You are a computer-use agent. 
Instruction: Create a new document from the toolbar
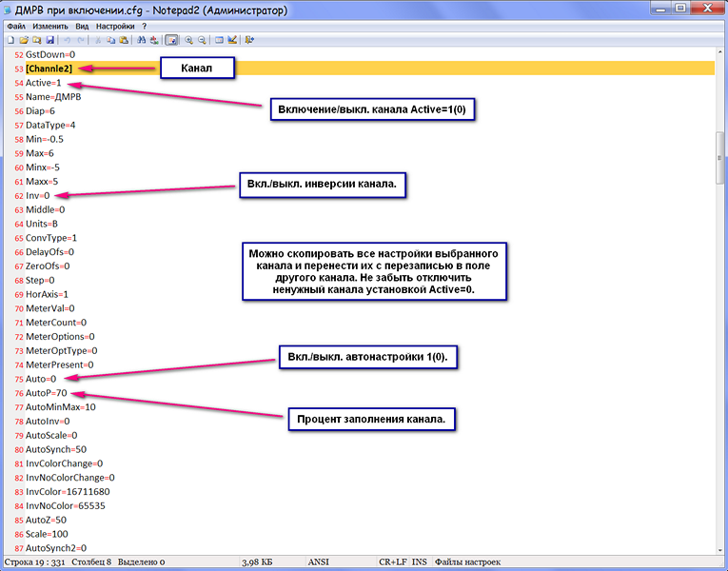10,40
